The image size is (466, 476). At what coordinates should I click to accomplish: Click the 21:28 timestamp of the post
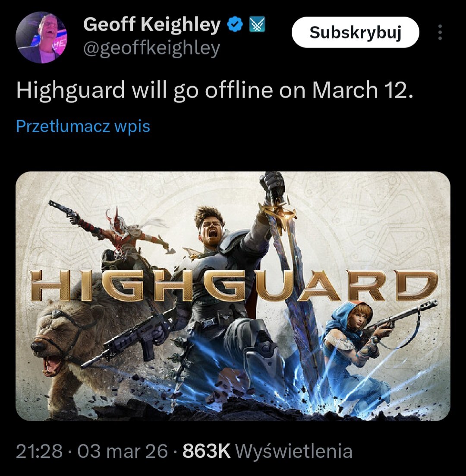(x=39, y=451)
